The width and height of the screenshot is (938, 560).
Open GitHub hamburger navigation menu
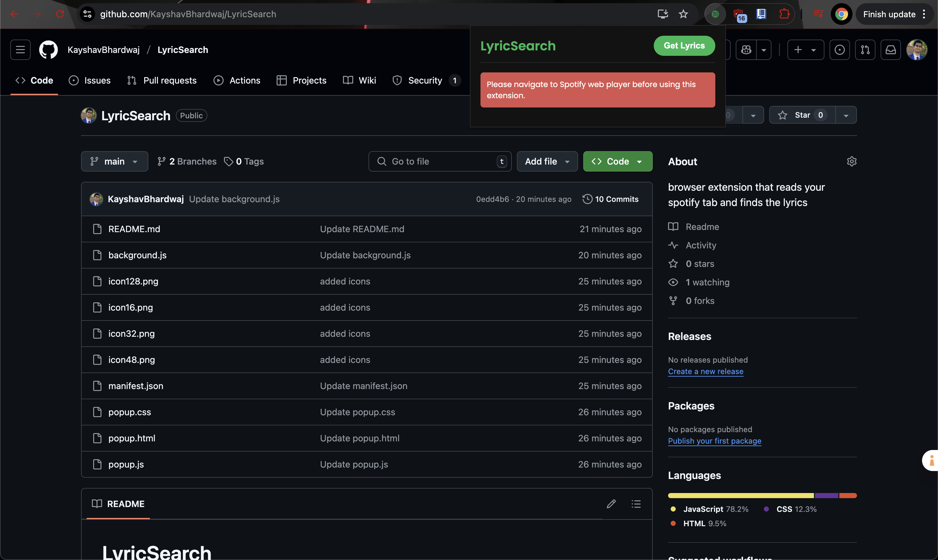(20, 49)
